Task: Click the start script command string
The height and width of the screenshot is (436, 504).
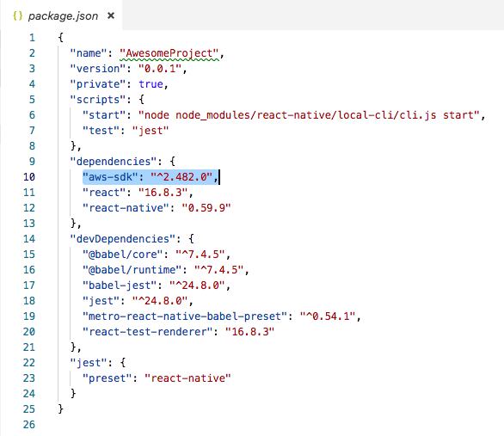Action: (309, 115)
